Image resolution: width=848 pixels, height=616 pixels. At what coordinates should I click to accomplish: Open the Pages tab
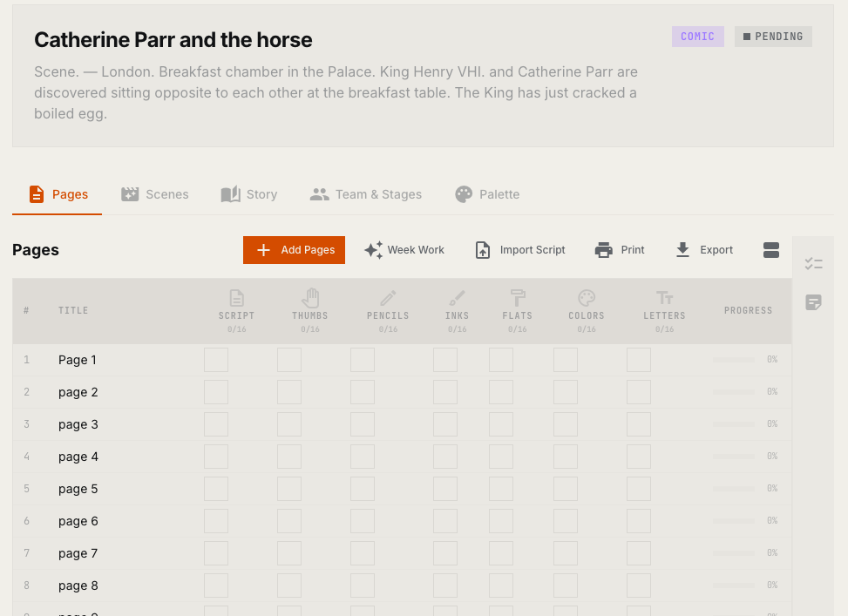(58, 194)
